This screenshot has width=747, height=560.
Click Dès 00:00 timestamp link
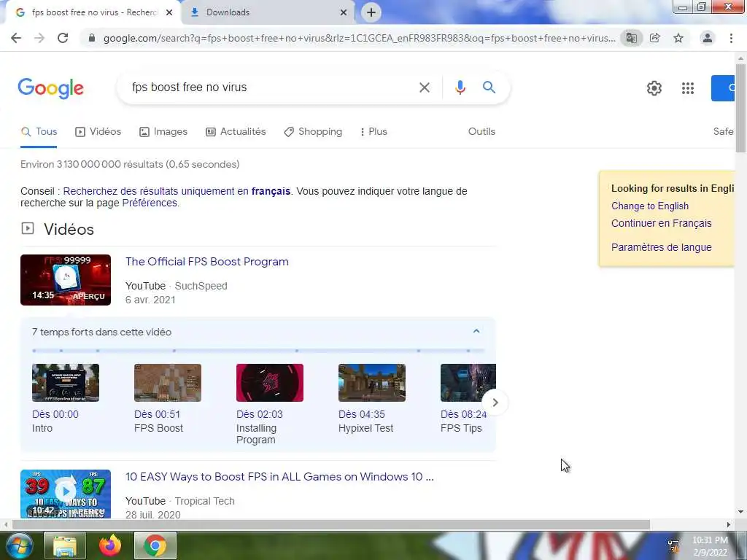(55, 415)
